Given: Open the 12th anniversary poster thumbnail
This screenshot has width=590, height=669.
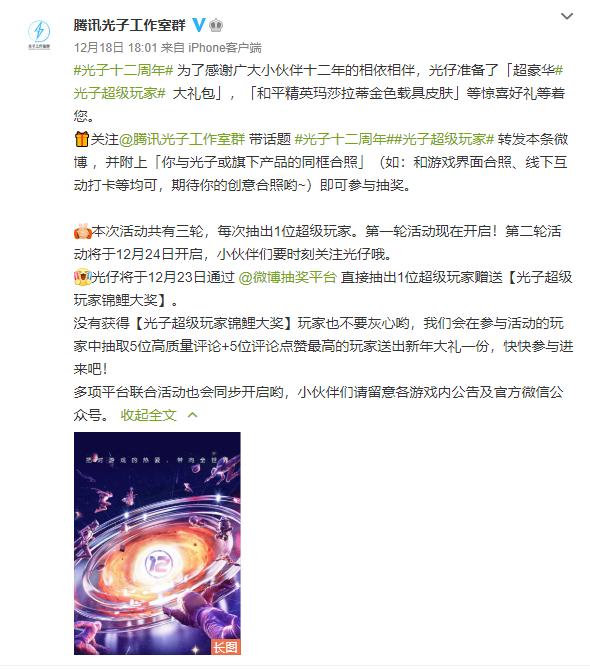Looking at the screenshot, I should click(x=157, y=543).
